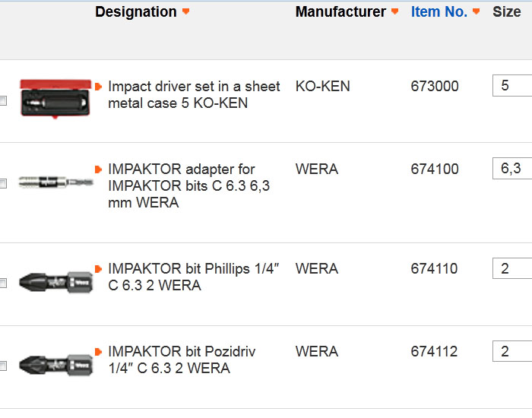The width and height of the screenshot is (532, 418).
Task: Click orange arrow beside IMPAKTOR bit Phillips
Action: pos(99,269)
